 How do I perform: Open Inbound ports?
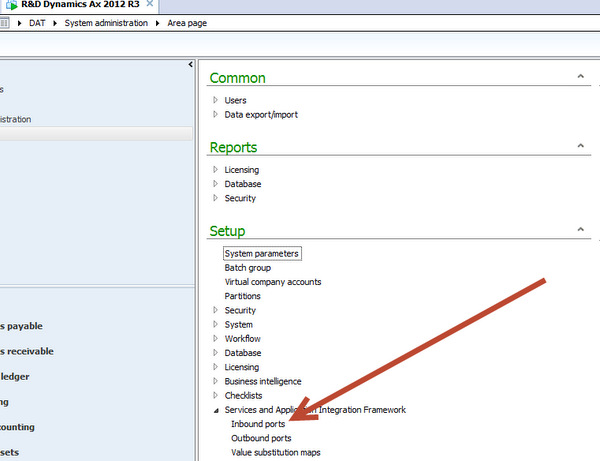(x=258, y=424)
